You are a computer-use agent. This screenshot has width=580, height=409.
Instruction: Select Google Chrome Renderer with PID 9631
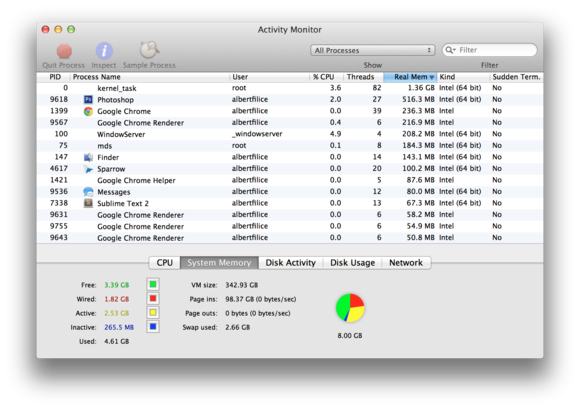[x=290, y=214]
